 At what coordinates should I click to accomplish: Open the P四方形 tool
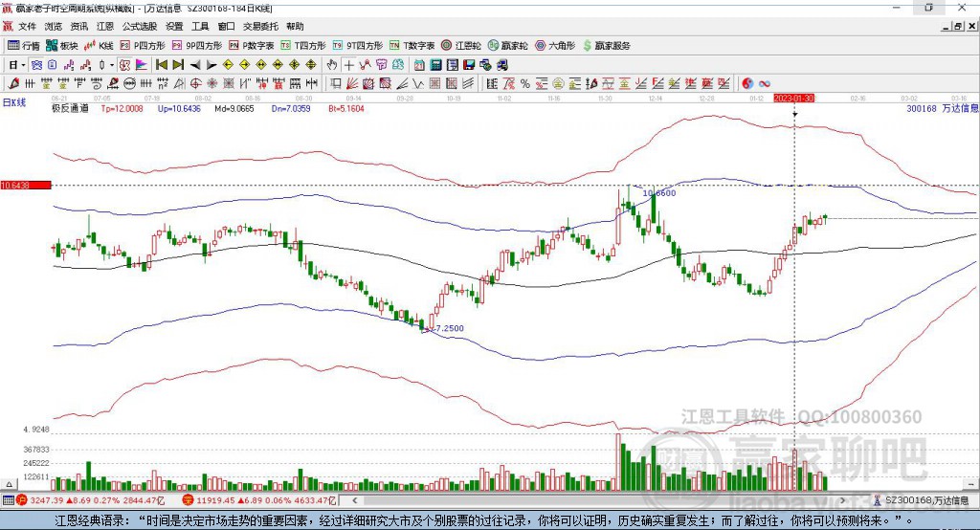(x=143, y=46)
